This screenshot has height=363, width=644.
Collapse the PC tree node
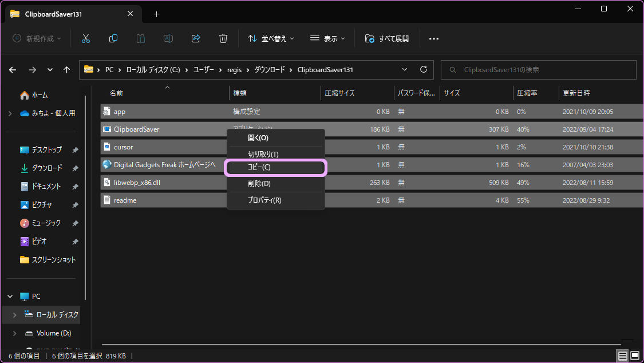(x=10, y=297)
